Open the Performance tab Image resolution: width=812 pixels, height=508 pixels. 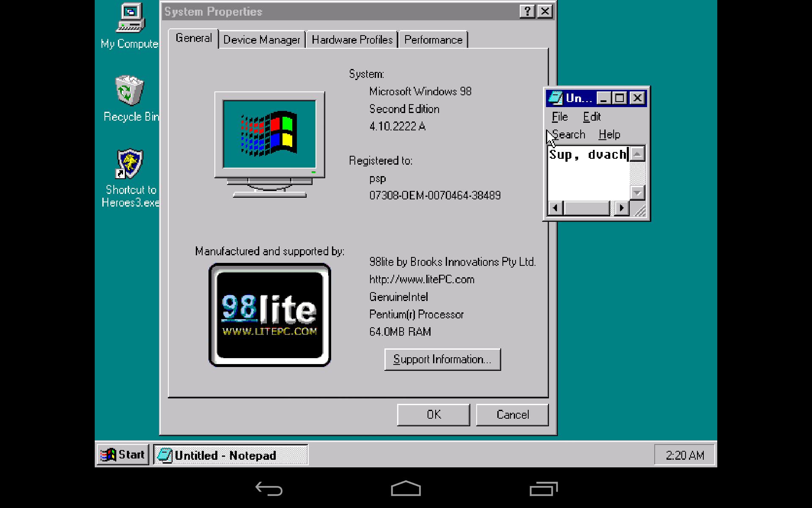[433, 40]
